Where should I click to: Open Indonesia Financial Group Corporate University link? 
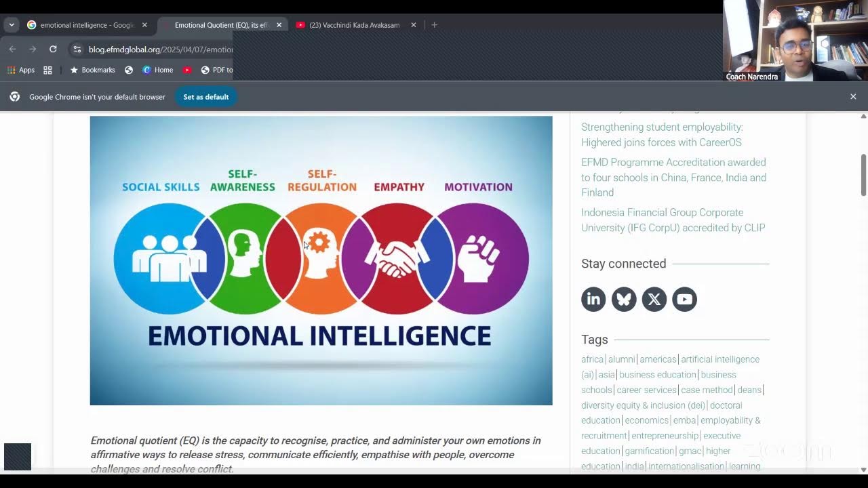point(673,220)
